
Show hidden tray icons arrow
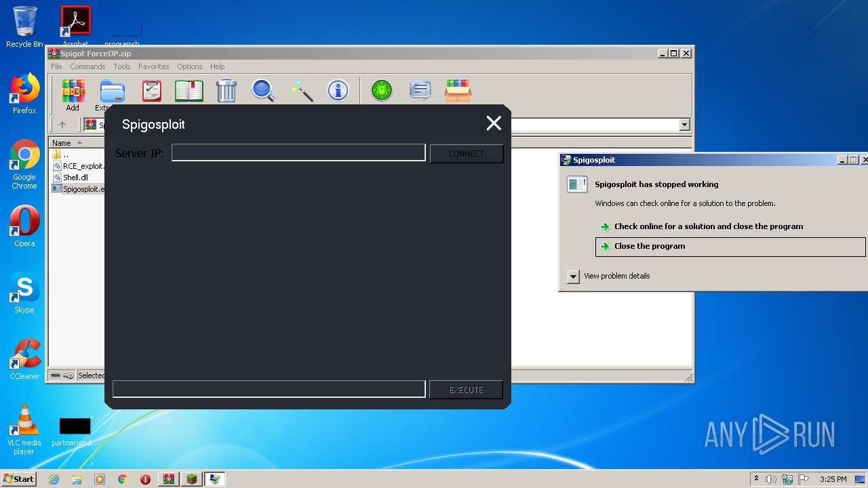(x=756, y=479)
